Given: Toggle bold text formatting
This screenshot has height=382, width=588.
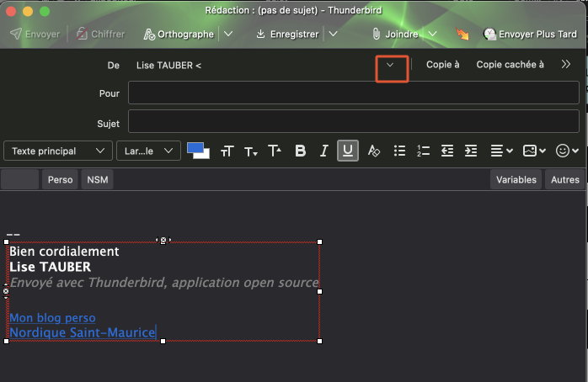Looking at the screenshot, I should pyautogui.click(x=300, y=151).
